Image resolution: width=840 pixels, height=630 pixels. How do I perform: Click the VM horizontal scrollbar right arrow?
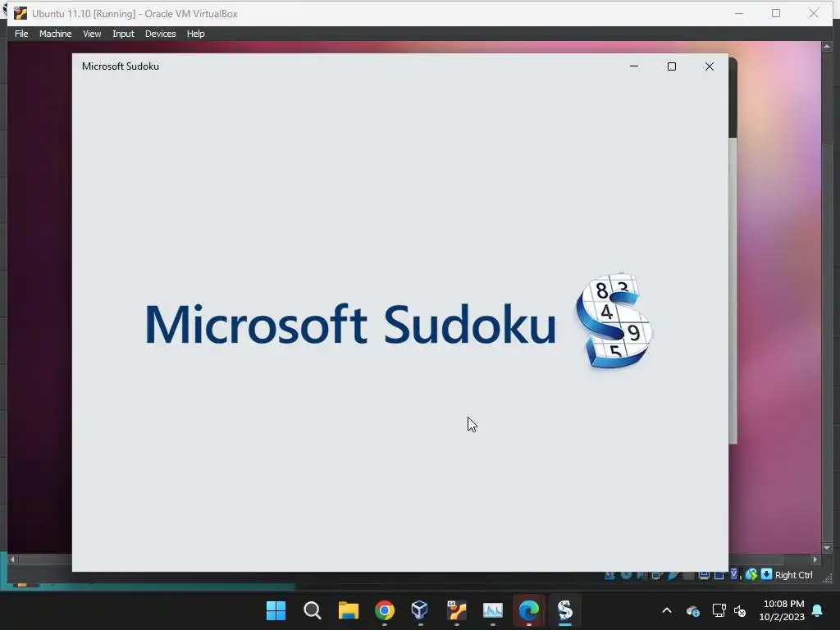[x=815, y=559]
